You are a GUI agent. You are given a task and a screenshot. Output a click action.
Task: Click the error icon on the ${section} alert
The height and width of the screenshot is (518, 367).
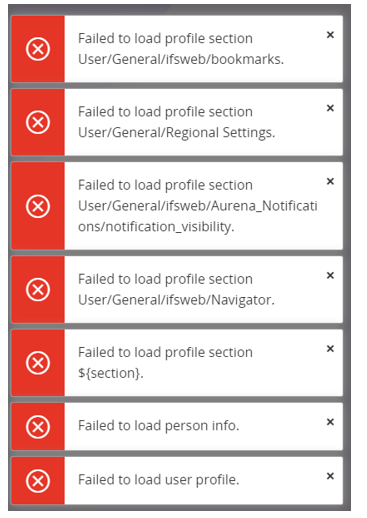pyautogui.click(x=38, y=363)
